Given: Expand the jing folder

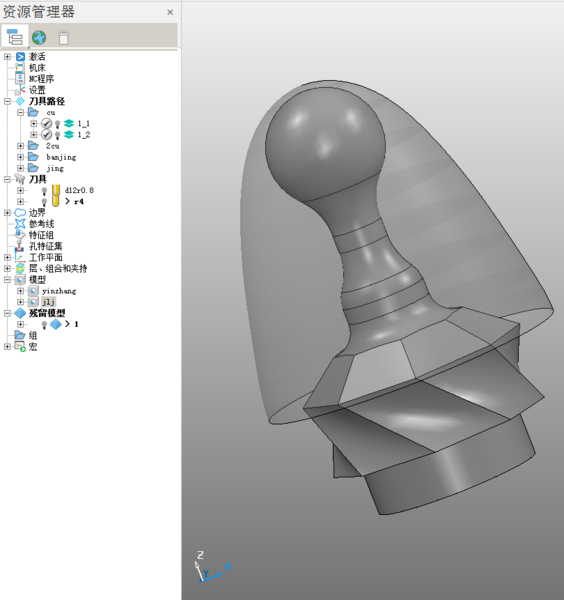Looking at the screenshot, I should pos(21,168).
